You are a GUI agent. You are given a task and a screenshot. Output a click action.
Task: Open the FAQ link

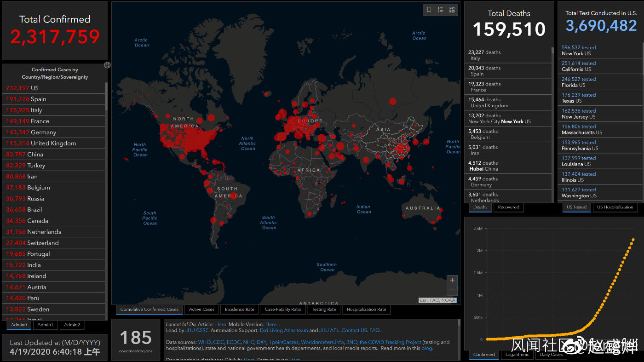point(374,330)
